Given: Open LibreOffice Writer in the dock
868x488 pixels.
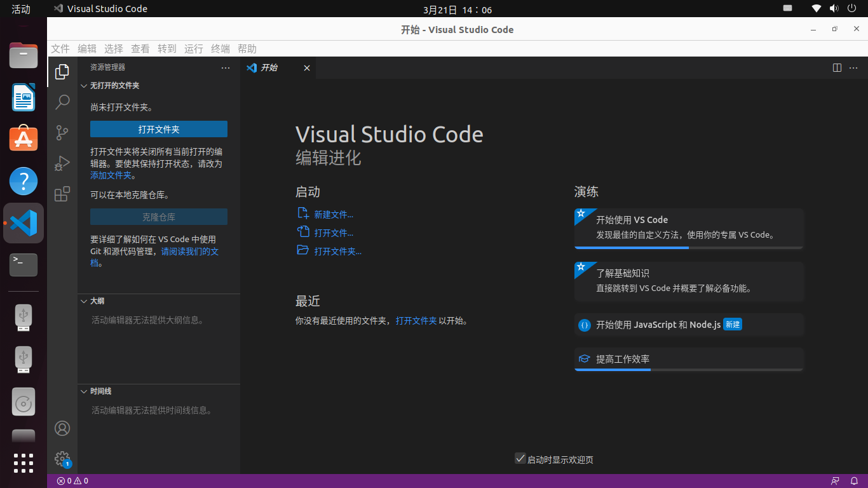Looking at the screenshot, I should 24,97.
